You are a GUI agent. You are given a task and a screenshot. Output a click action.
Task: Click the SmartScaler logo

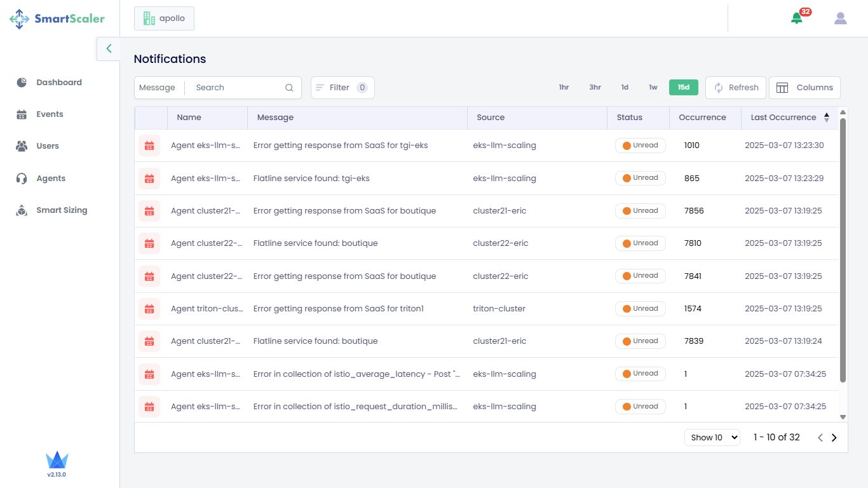[x=57, y=19]
